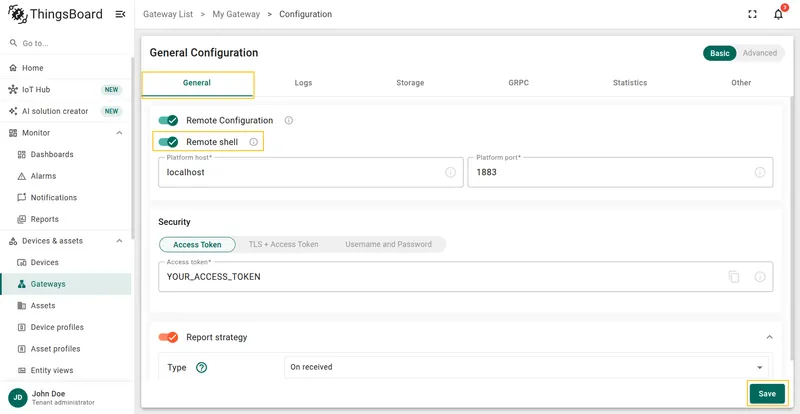
Task: Click the Devices & assets icon
Action: point(13,241)
